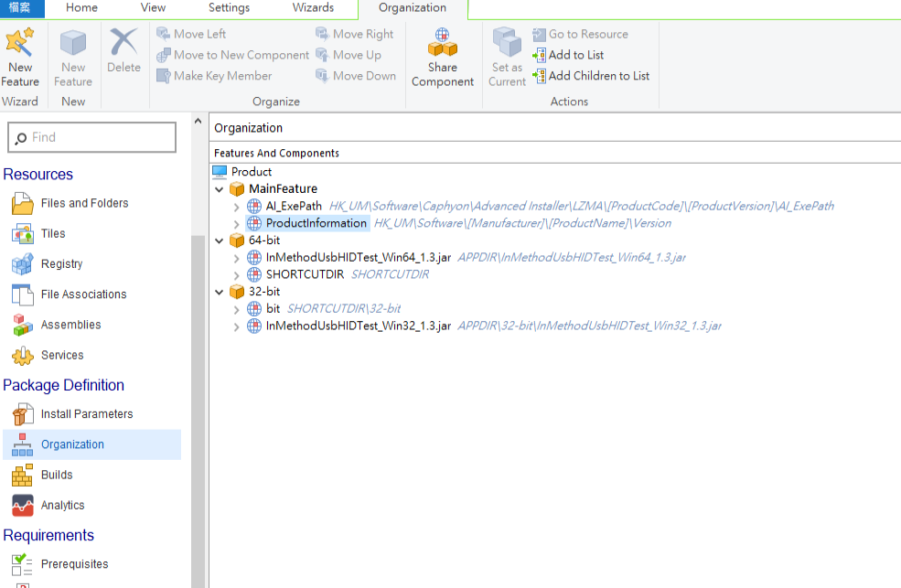The height and width of the screenshot is (588, 901).
Task: Collapse the 32-bit feature node
Action: coord(219,292)
